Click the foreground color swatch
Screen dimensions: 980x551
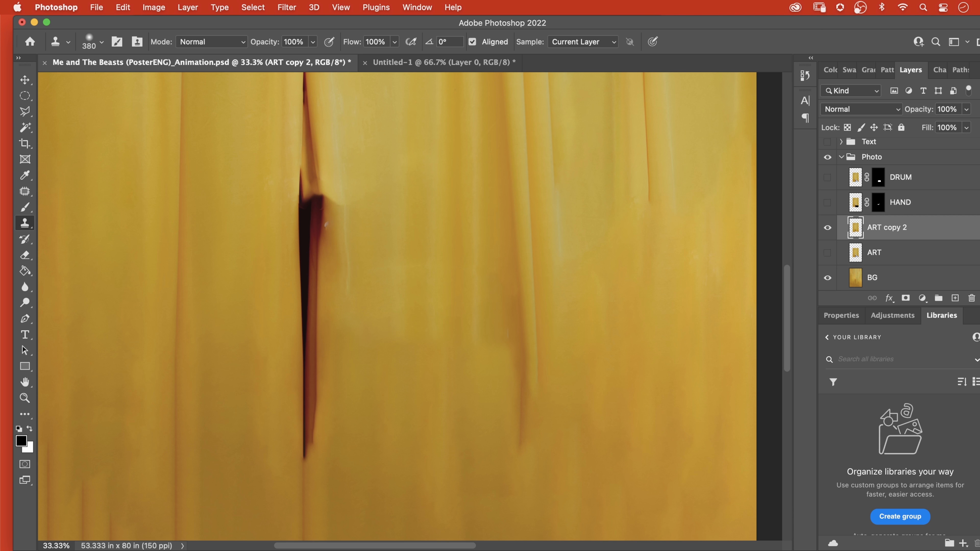click(21, 441)
